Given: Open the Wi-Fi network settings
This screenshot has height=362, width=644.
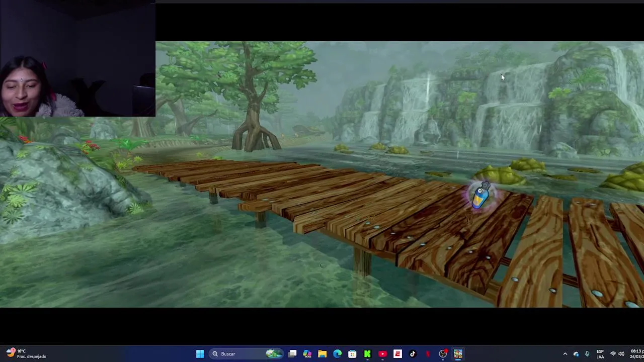Looking at the screenshot, I should click(613, 354).
